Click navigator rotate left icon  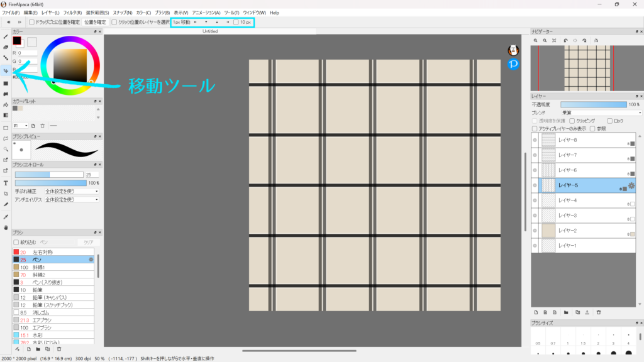564,41
